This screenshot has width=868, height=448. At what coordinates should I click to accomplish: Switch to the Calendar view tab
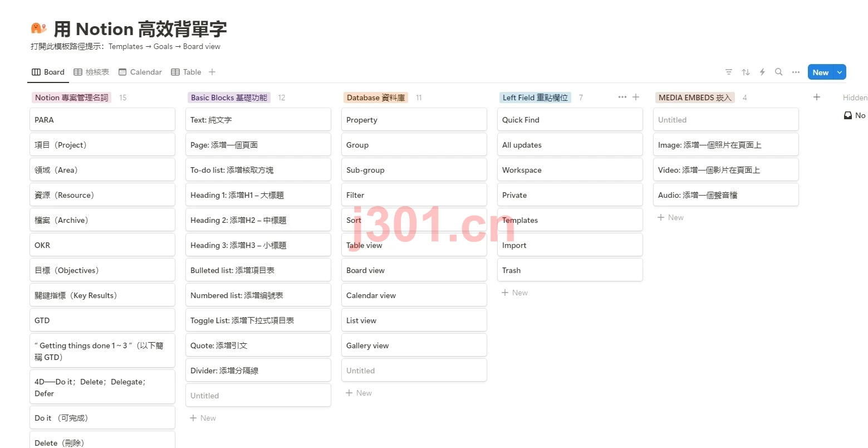tap(140, 72)
